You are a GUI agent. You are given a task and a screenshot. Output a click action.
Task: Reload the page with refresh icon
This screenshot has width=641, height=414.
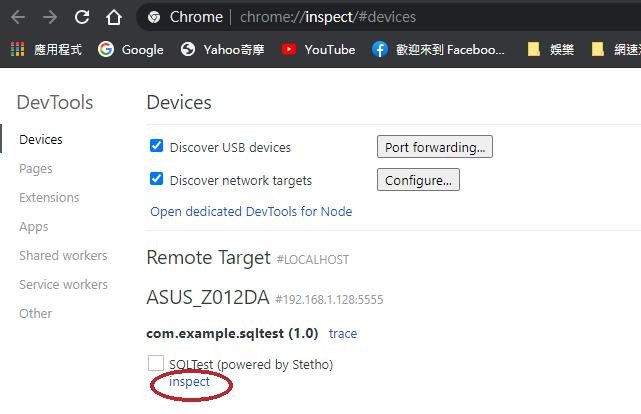(x=82, y=17)
